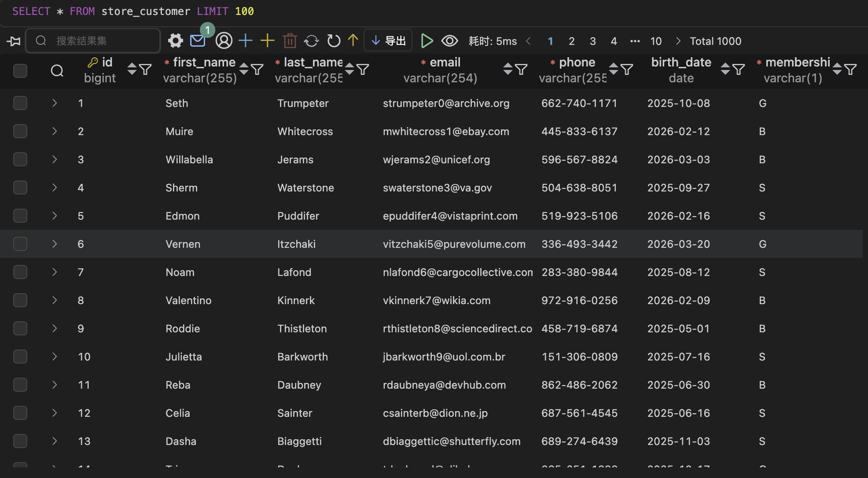
Task: Select current page 1 in pagination
Action: coord(550,41)
